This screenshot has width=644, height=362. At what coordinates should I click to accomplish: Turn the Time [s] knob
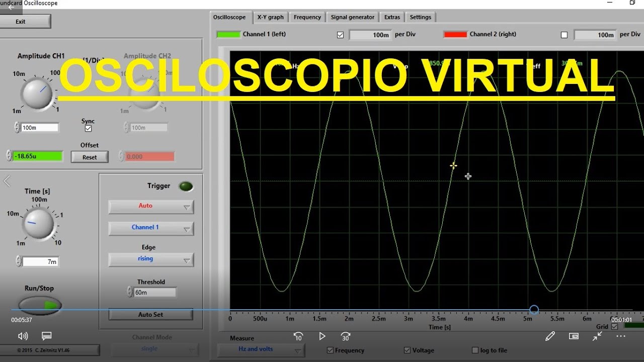point(39,224)
